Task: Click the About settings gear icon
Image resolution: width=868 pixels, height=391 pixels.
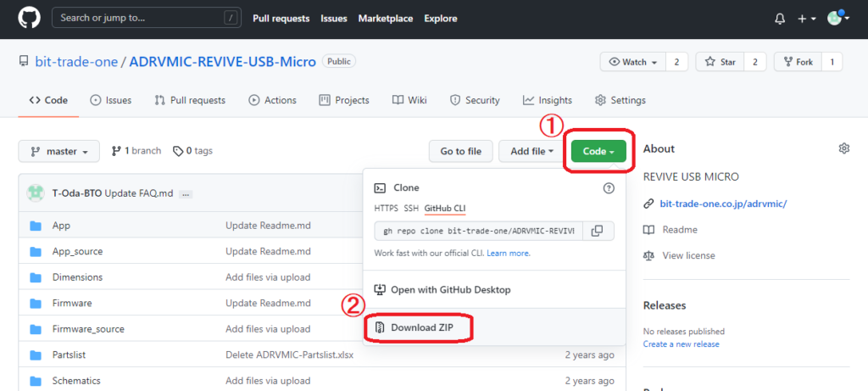Action: tap(843, 148)
